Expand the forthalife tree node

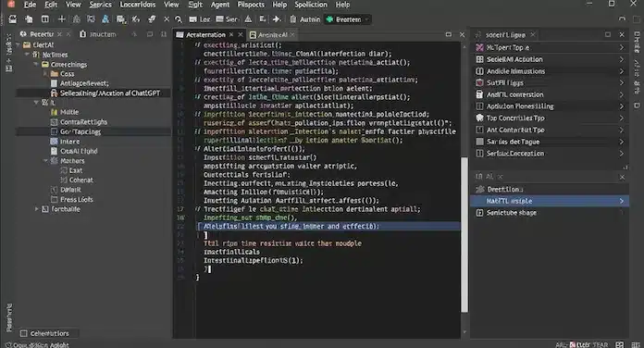(37, 209)
